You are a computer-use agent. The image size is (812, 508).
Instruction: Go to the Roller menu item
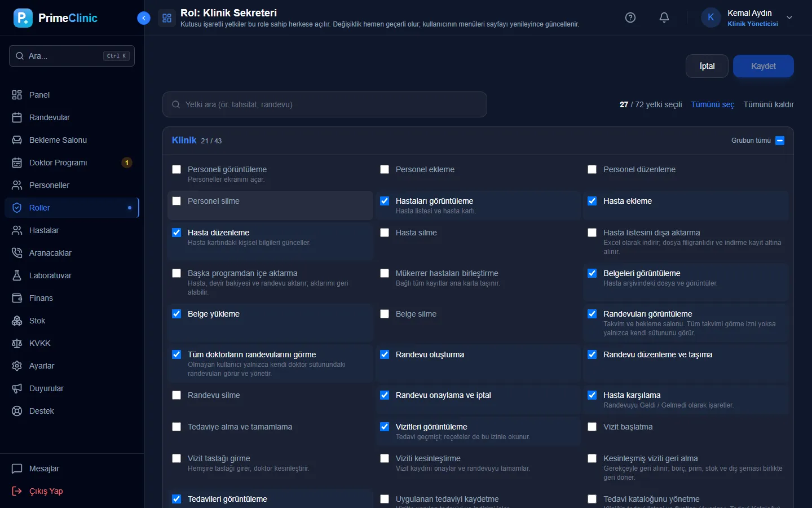(x=72, y=208)
